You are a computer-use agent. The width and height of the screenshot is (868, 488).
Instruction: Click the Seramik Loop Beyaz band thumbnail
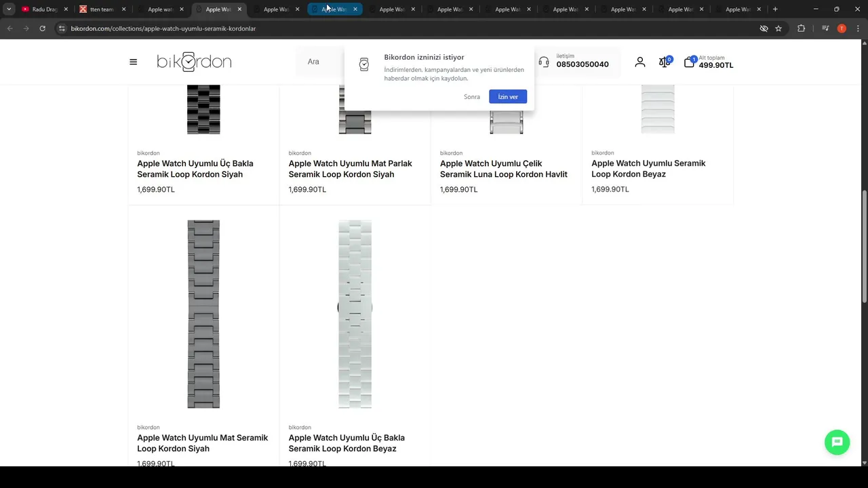point(658,109)
